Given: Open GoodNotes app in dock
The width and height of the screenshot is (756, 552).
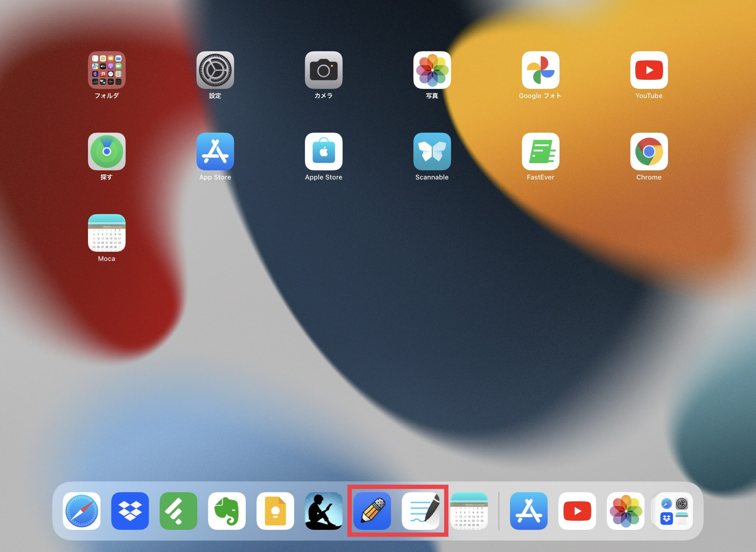Looking at the screenshot, I should click(x=421, y=511).
